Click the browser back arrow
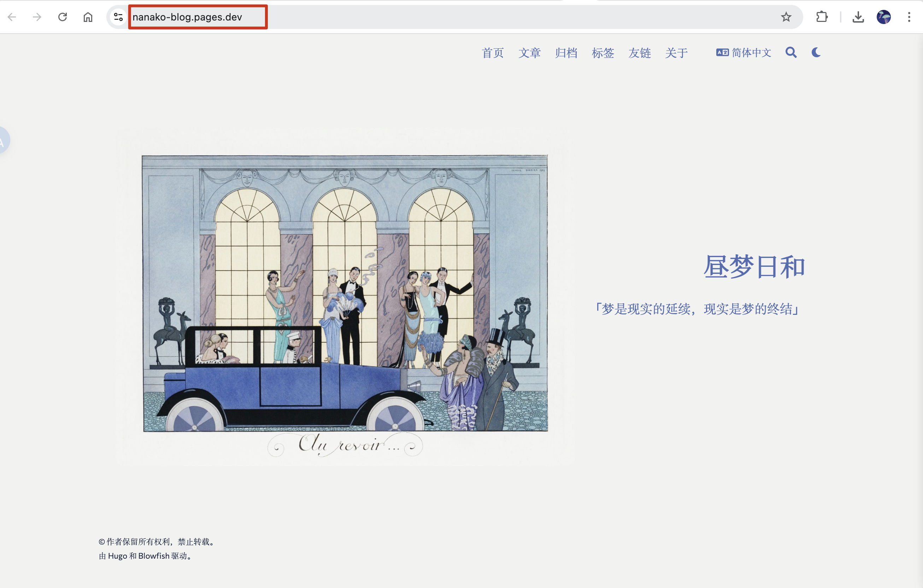 (12, 17)
